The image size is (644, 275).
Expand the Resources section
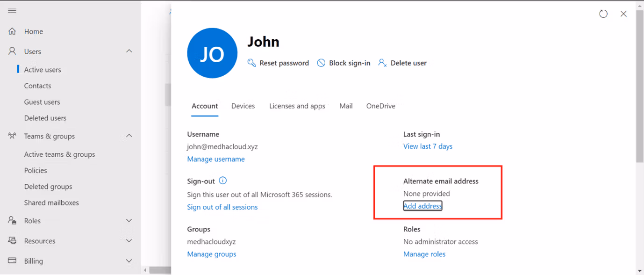(129, 240)
